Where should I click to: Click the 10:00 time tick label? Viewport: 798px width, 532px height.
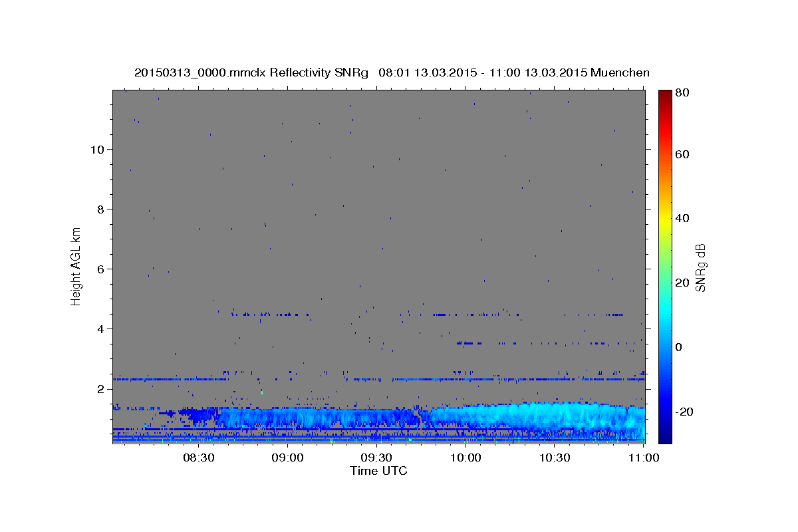click(465, 458)
